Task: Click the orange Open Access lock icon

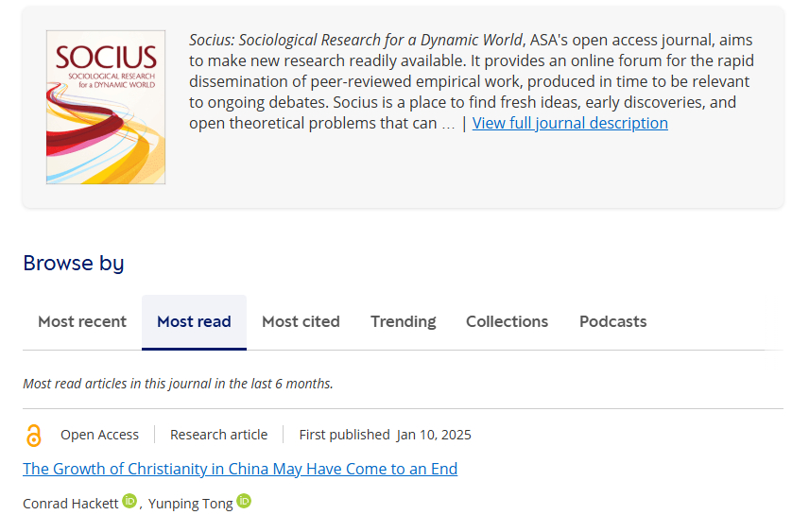Action: point(34,436)
